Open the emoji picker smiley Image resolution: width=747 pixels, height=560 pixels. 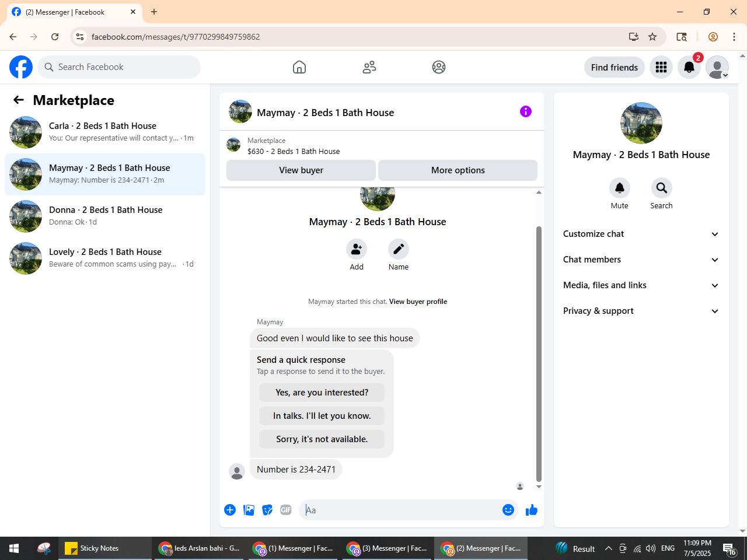(x=508, y=510)
